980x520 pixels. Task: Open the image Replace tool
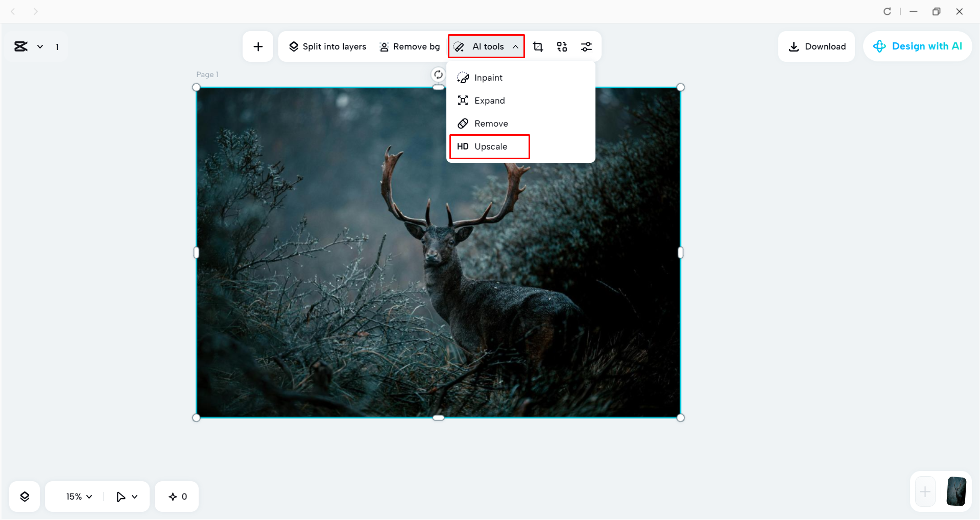pos(562,46)
